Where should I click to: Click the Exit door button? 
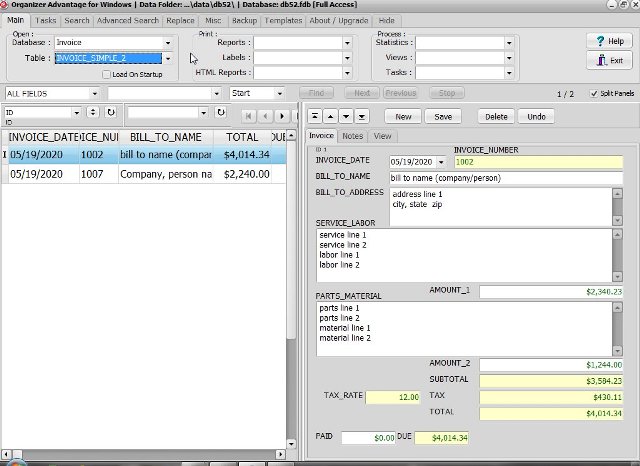(x=609, y=61)
